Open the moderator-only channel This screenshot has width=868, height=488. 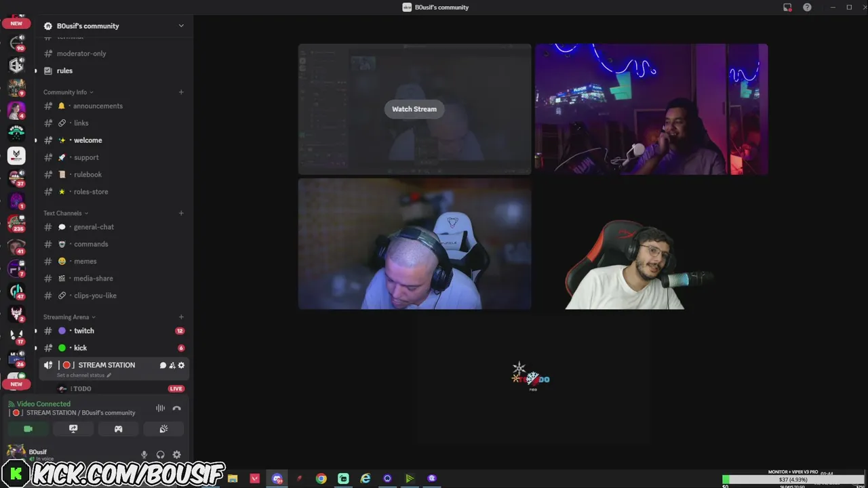click(x=114, y=54)
